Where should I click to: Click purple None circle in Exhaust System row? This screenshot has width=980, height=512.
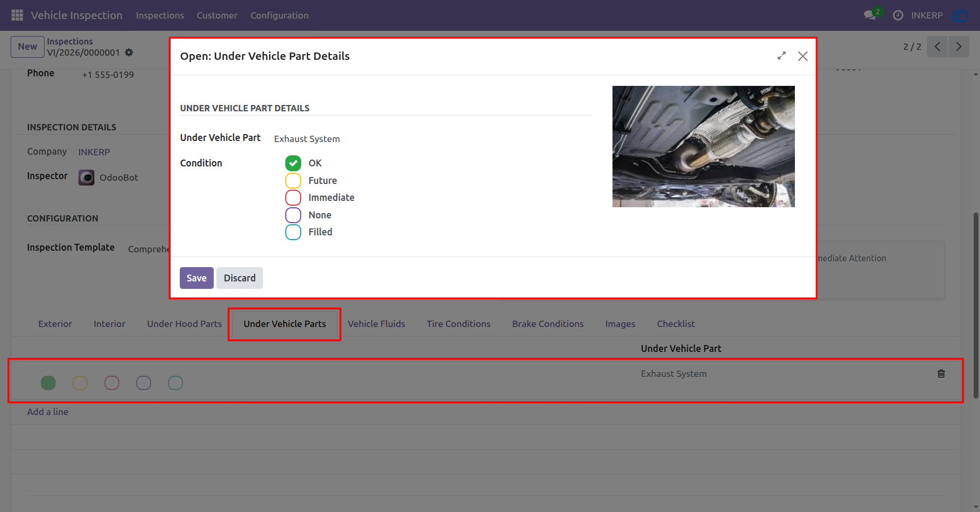(144, 383)
